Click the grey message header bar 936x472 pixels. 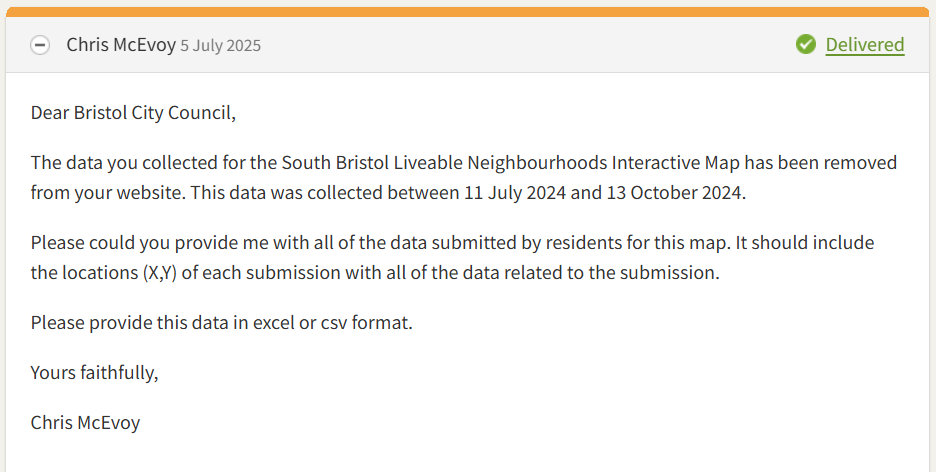(468, 45)
